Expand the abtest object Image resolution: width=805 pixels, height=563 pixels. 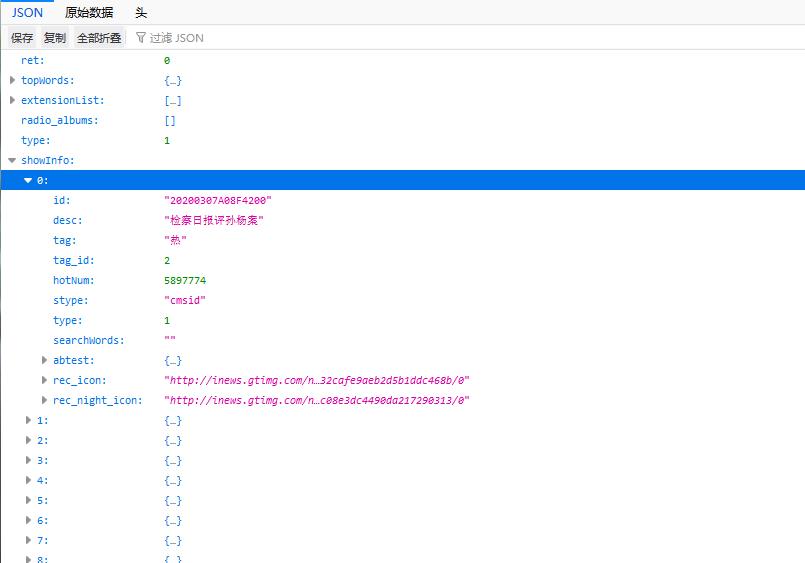[x=44, y=360]
